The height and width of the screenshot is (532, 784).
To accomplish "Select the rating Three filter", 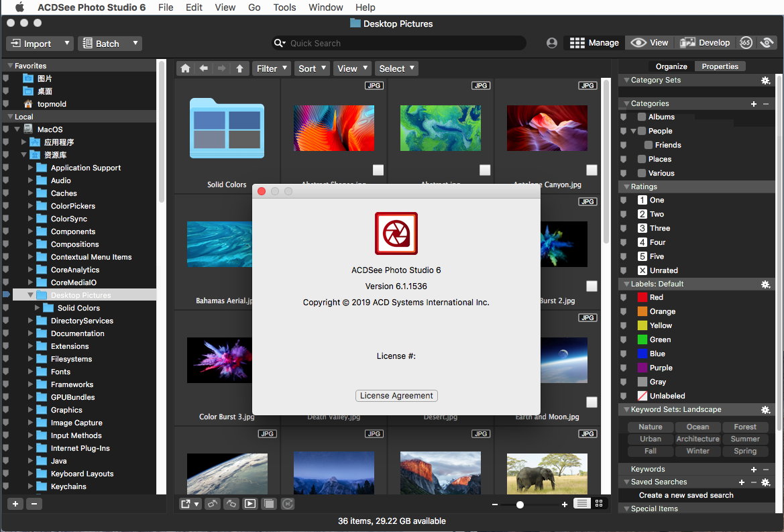I will [653, 228].
